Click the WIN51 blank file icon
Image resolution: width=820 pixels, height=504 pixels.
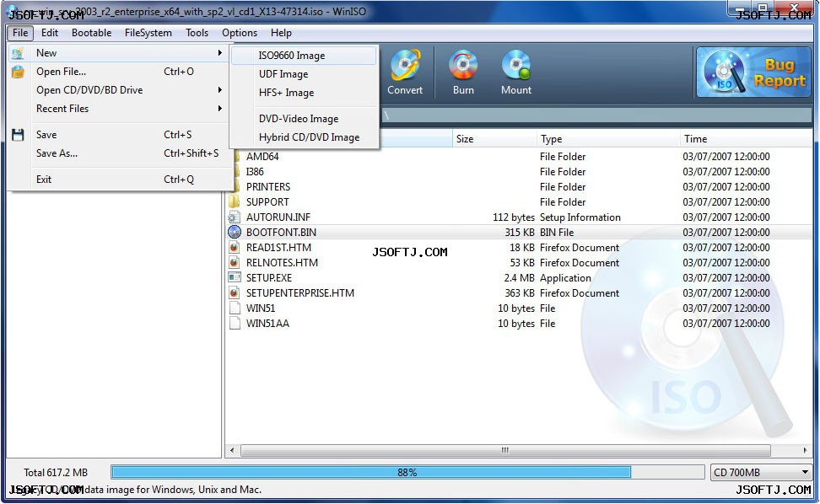(235, 308)
